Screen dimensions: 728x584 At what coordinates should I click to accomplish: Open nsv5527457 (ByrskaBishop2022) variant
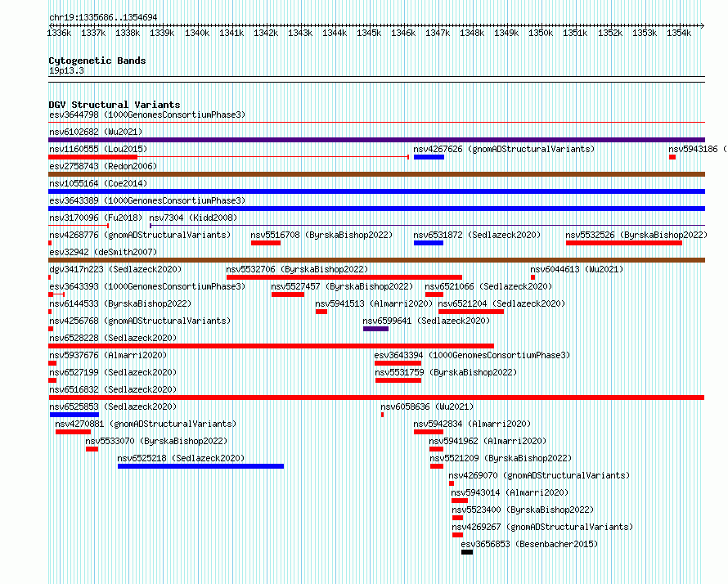[x=342, y=286]
